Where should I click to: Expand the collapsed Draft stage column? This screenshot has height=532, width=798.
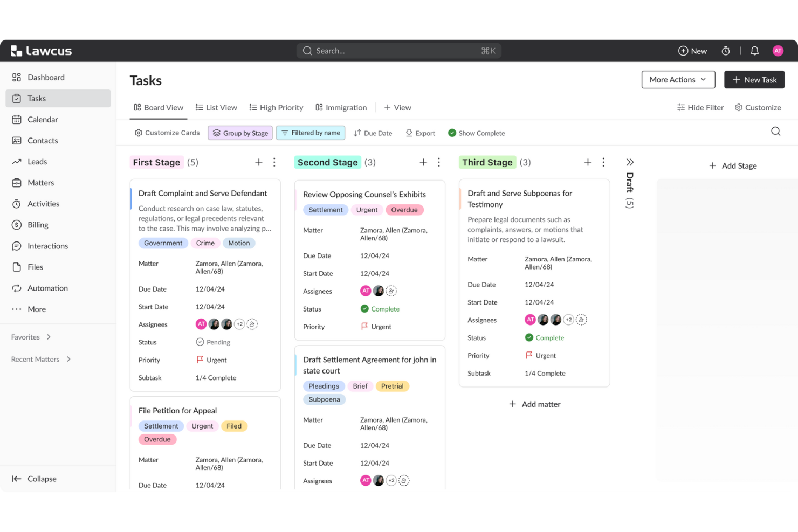tap(629, 161)
